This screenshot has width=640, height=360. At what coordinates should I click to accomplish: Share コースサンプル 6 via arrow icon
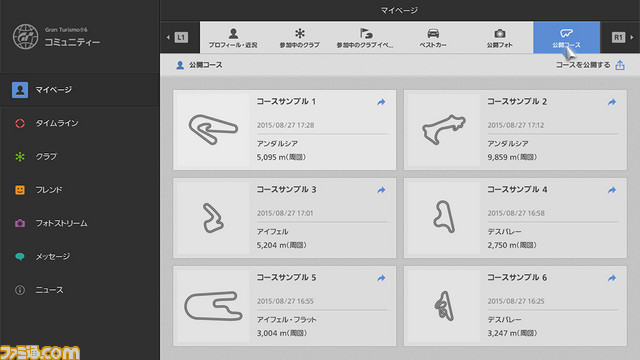pyautogui.click(x=612, y=278)
